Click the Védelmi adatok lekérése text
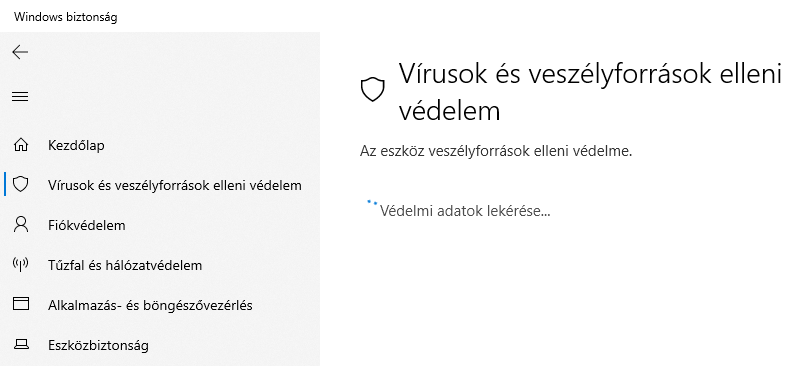Viewport: 810px width, 366px height. (x=465, y=211)
